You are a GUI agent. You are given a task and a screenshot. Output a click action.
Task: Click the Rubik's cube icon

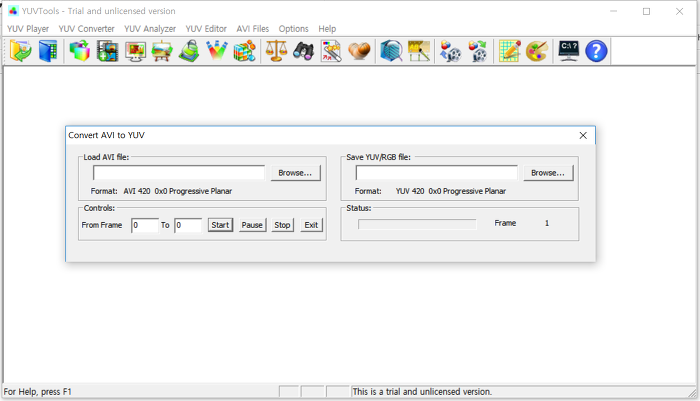tap(245, 51)
